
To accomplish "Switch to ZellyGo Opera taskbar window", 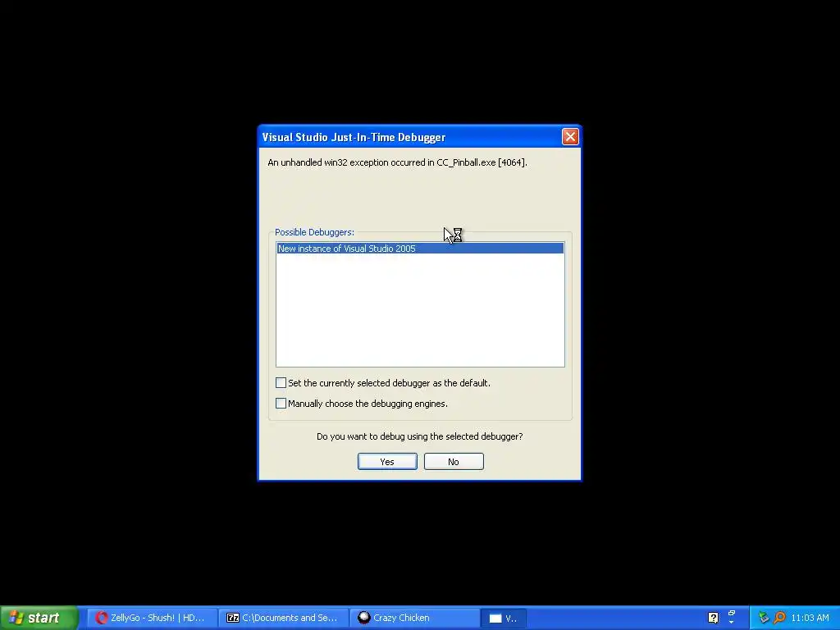I will (152, 618).
